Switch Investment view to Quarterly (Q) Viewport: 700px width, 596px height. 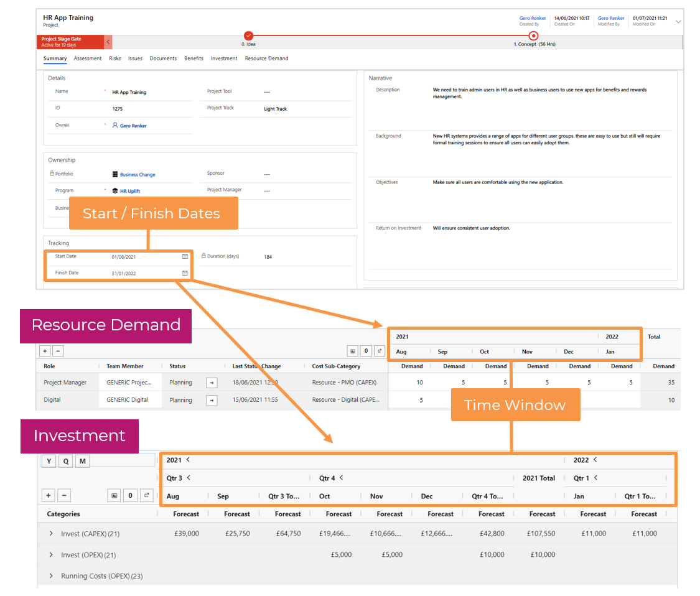coord(65,461)
